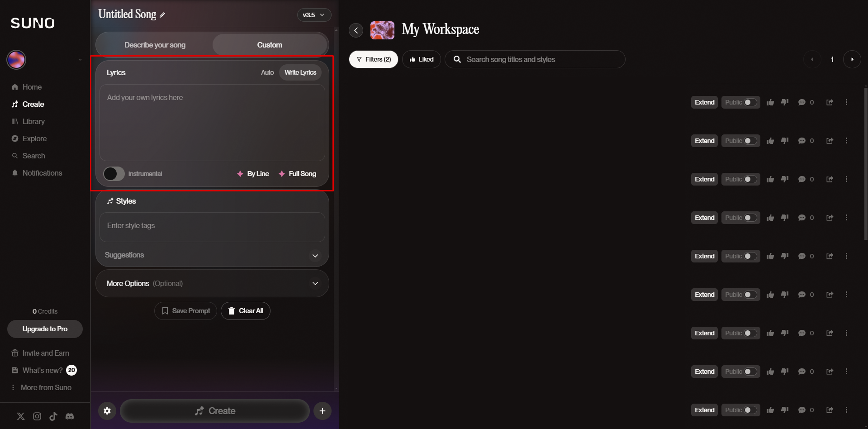Expand the More Options section
The width and height of the screenshot is (868, 429).
[x=315, y=283]
